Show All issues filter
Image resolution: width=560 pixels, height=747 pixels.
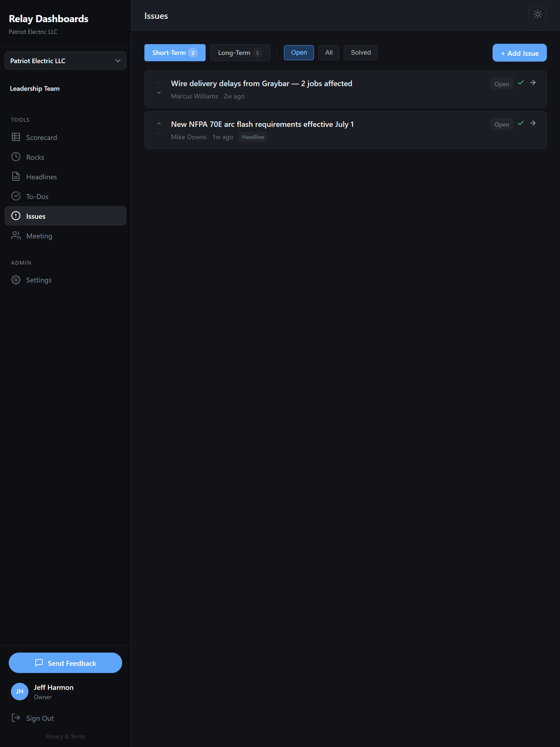click(x=329, y=52)
